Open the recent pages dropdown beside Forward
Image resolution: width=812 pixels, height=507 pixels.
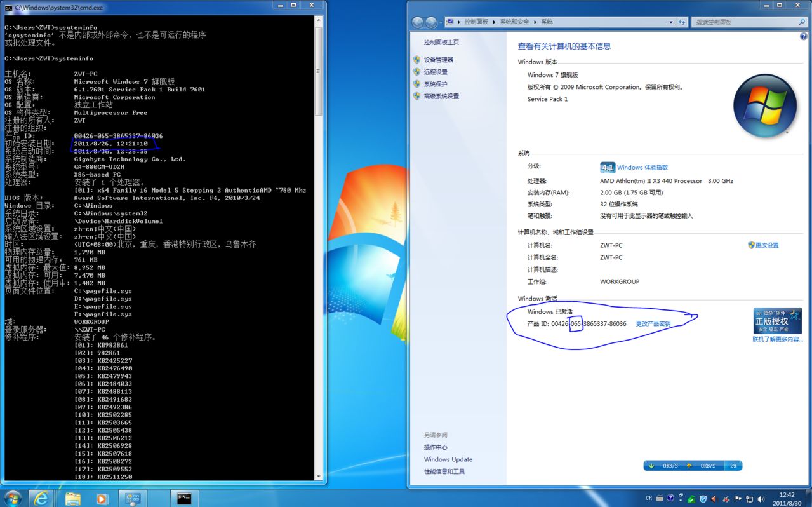click(x=440, y=22)
